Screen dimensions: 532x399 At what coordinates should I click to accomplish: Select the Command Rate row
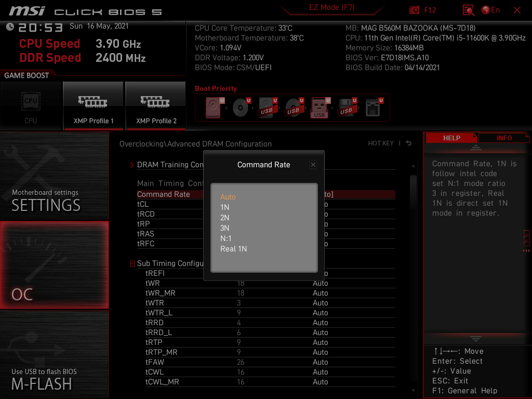[266, 194]
